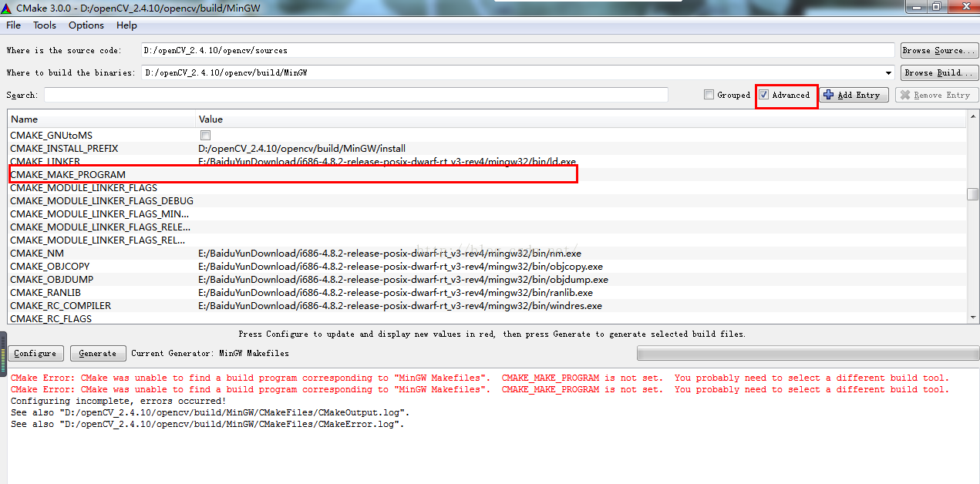This screenshot has height=484, width=980.
Task: Click the install path value D:/openCV_2.4.10/opencv/build/MinGW/install
Action: click(302, 149)
